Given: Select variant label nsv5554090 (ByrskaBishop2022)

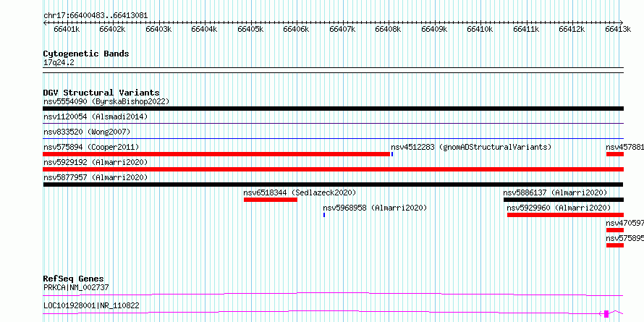Looking at the screenshot, I should coord(106,101).
